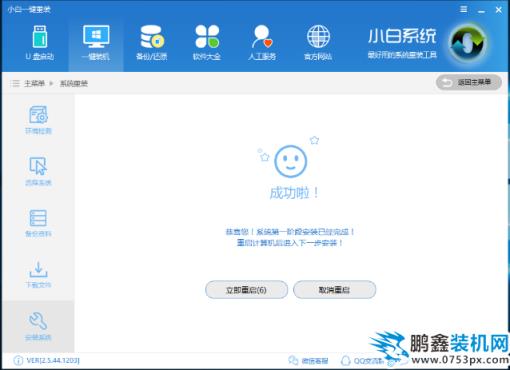The width and height of the screenshot is (510, 370).
Task: Close the 小白一键重装 window
Action: [x=499, y=10]
